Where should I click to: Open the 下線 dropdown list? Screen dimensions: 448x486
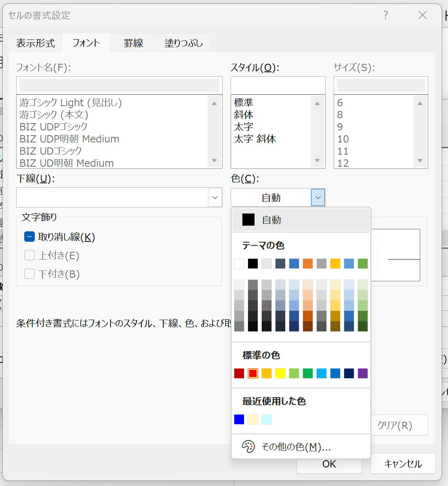pyautogui.click(x=215, y=197)
